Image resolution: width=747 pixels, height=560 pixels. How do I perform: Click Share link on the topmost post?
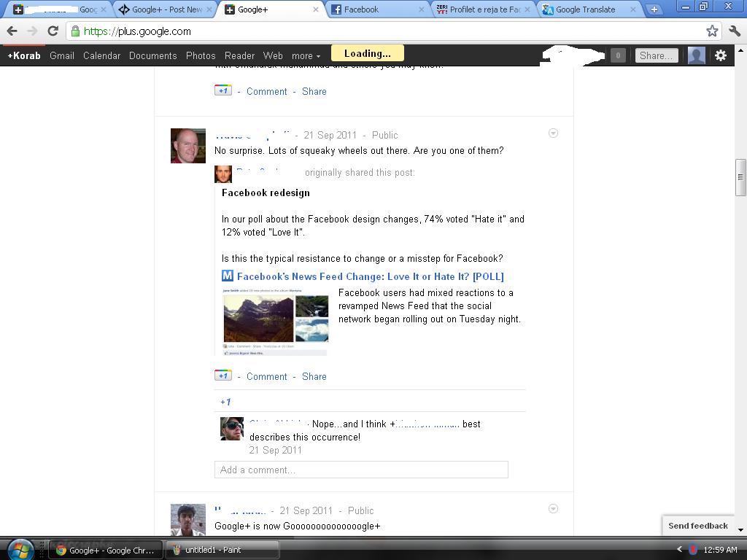(x=314, y=91)
